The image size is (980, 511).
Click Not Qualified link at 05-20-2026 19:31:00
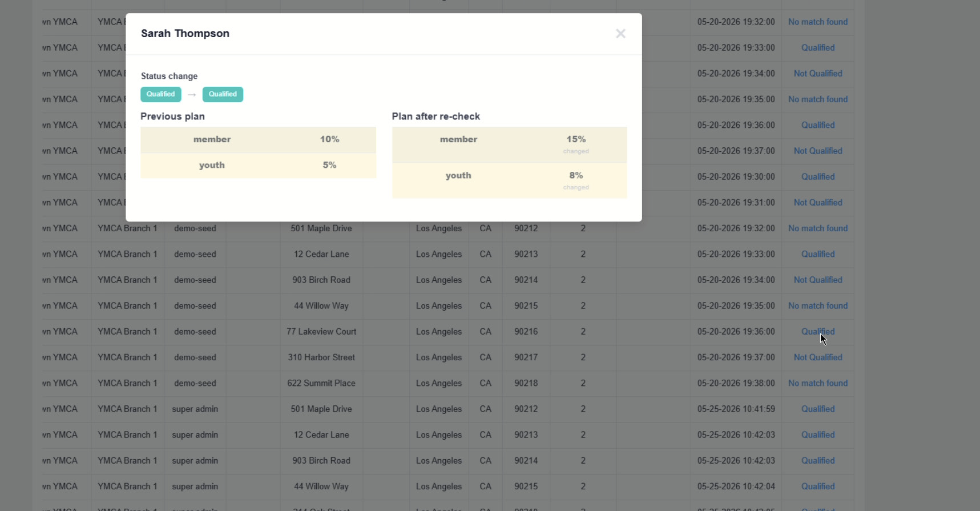[818, 202]
